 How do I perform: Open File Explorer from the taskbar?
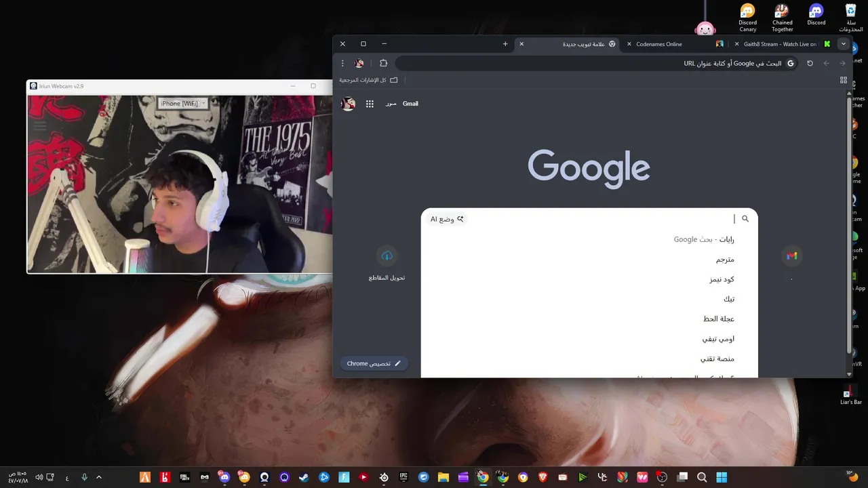point(443,477)
